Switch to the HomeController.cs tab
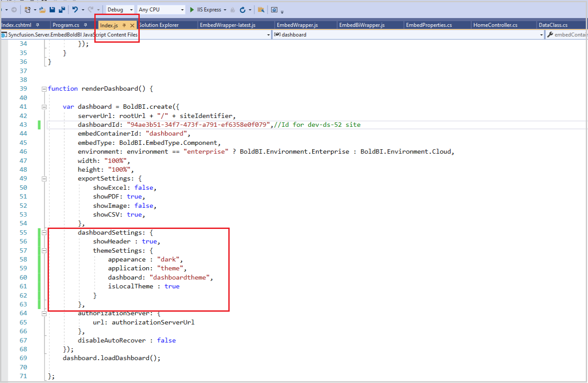This screenshot has height=383, width=588. 495,25
